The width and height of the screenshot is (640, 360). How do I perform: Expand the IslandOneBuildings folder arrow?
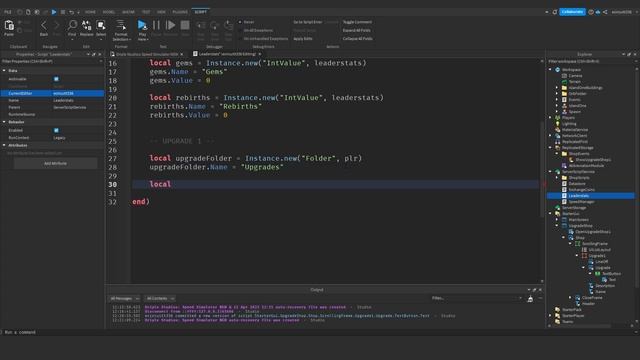[557, 88]
